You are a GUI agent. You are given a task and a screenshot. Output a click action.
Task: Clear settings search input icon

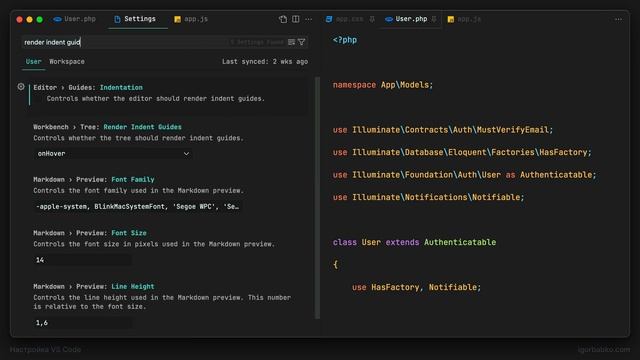[291, 42]
